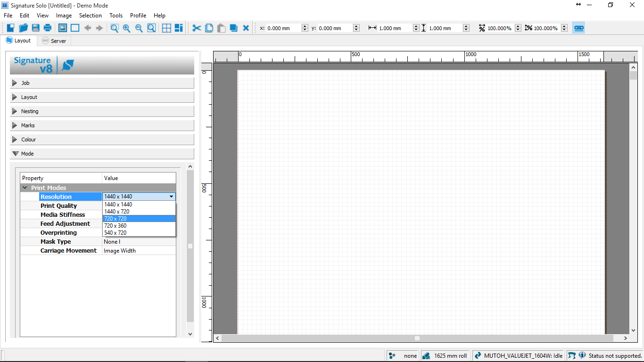644x362 pixels.
Task: Click the Print icon in toolbar
Action: tap(48, 28)
